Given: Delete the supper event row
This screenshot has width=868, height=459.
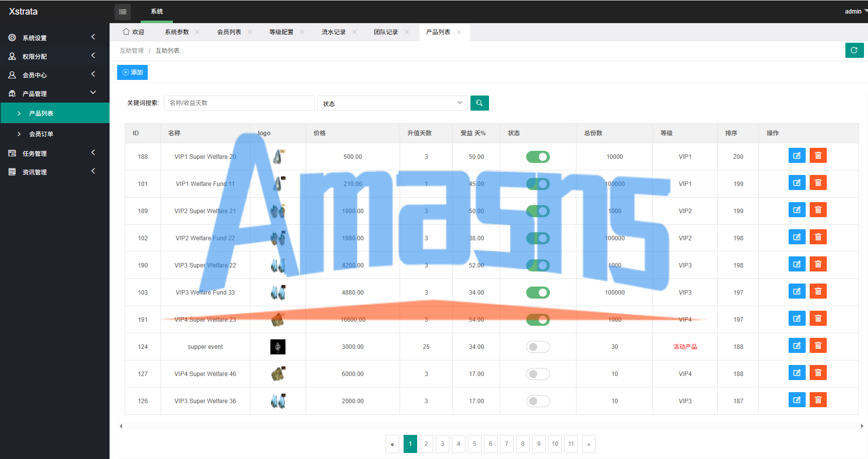Looking at the screenshot, I should pyautogui.click(x=818, y=346).
